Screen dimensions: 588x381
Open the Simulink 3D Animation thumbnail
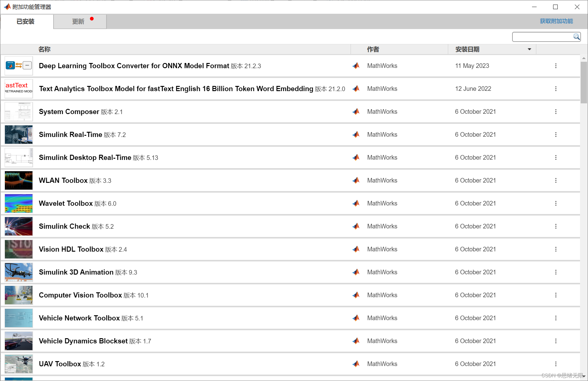[19, 272]
